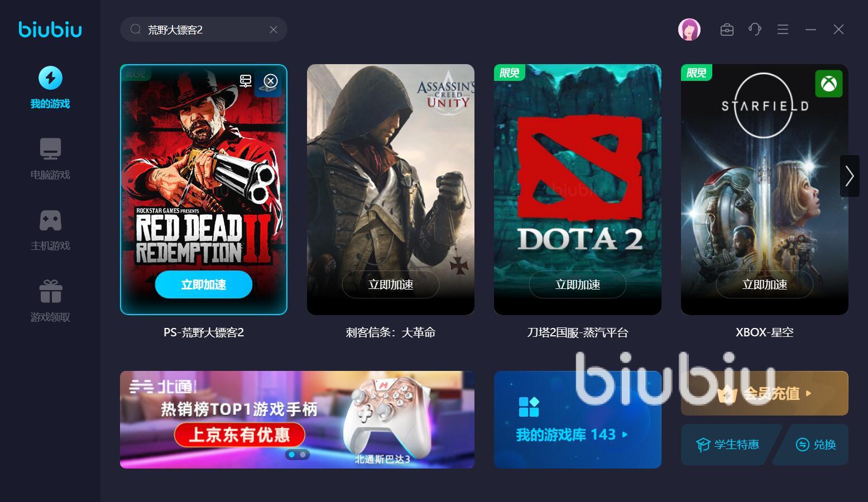Open the user avatar profile
The width and height of the screenshot is (868, 502).
(689, 30)
